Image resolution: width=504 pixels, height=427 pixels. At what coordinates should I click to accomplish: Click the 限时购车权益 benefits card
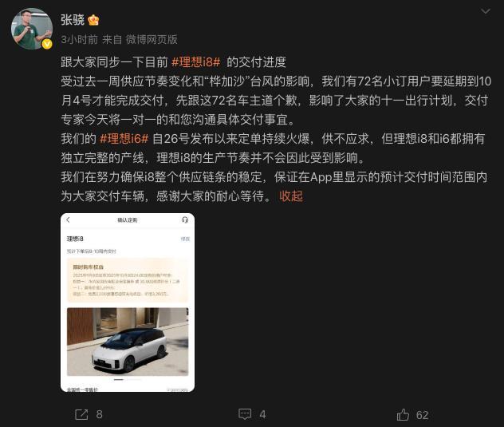click(x=128, y=280)
